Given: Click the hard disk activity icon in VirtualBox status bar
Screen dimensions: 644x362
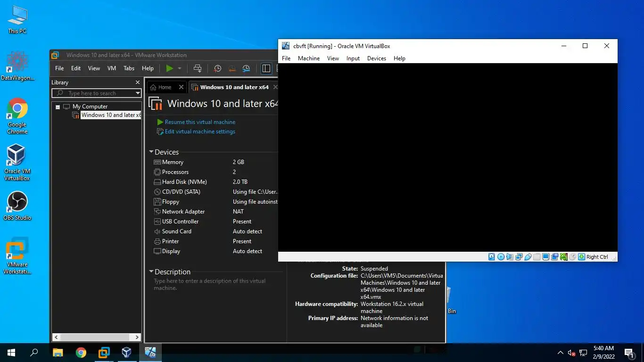Looking at the screenshot, I should (x=492, y=257).
